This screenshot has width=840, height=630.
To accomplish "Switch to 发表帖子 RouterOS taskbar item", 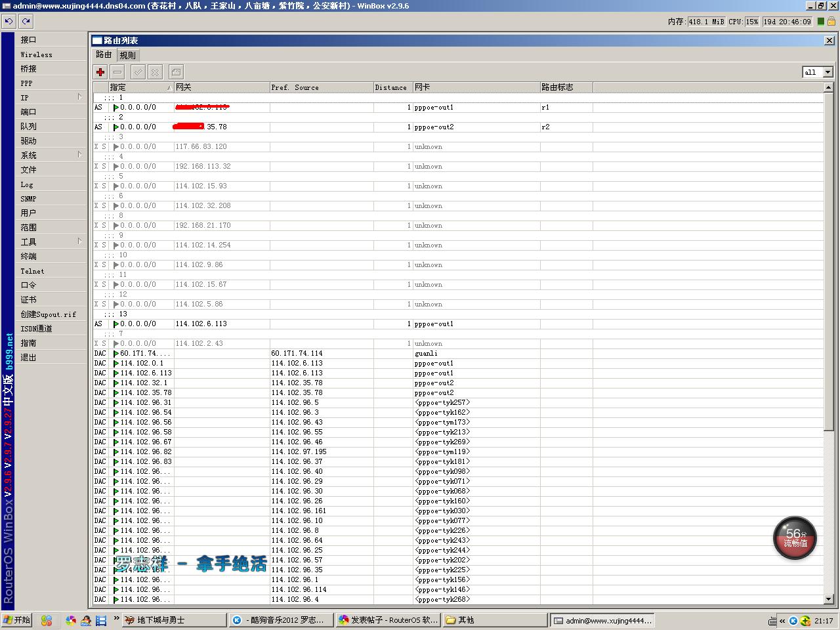I will point(387,620).
